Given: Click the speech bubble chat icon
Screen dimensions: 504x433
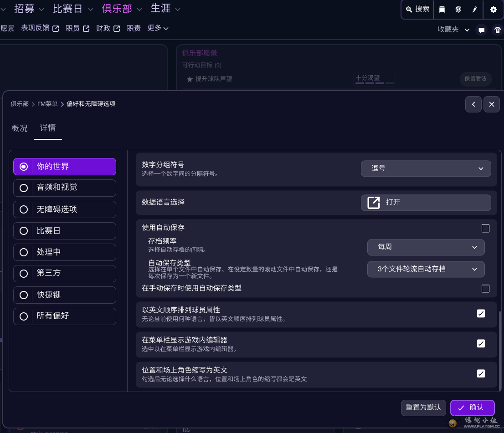Looking at the screenshot, I should [481, 30].
